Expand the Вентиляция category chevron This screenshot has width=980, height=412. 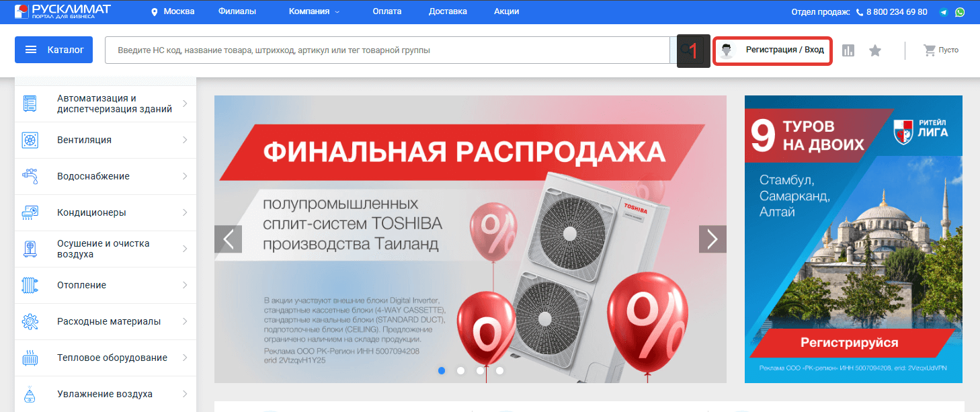(x=184, y=140)
